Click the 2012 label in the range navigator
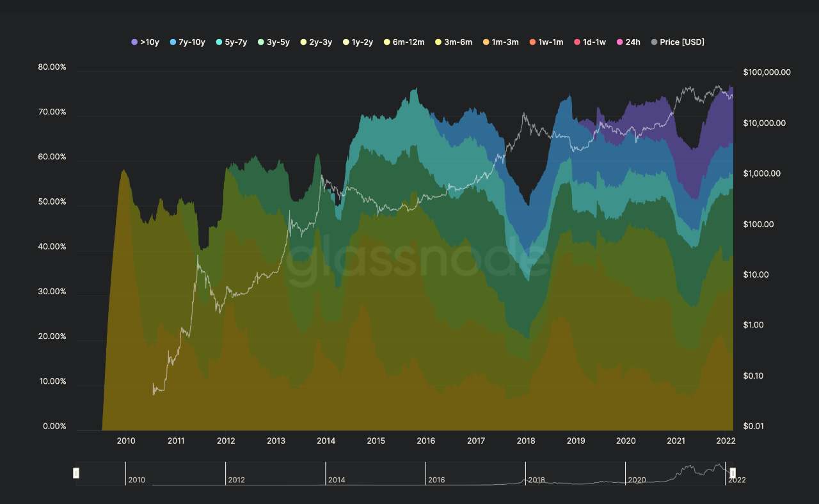Image resolution: width=819 pixels, height=504 pixels. [237, 480]
